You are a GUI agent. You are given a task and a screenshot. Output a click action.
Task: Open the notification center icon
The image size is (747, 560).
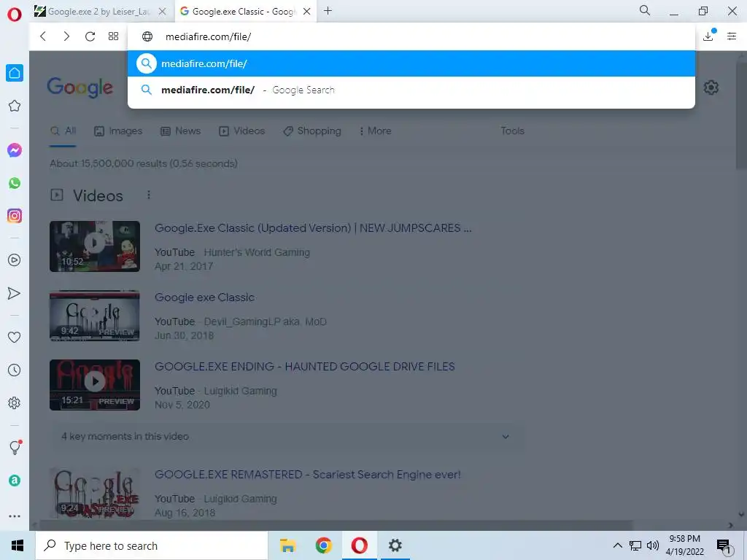tap(724, 547)
